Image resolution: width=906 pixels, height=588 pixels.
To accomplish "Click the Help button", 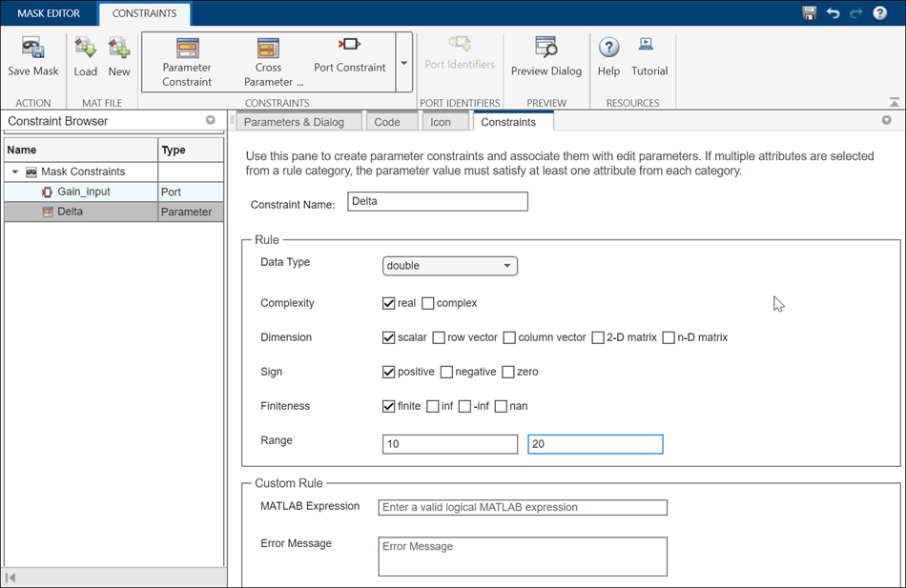I will 608,56.
